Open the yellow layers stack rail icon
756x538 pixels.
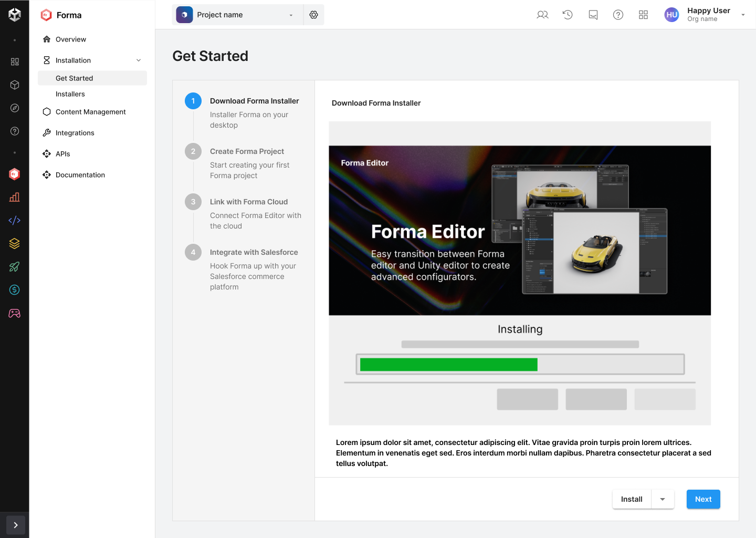15,243
